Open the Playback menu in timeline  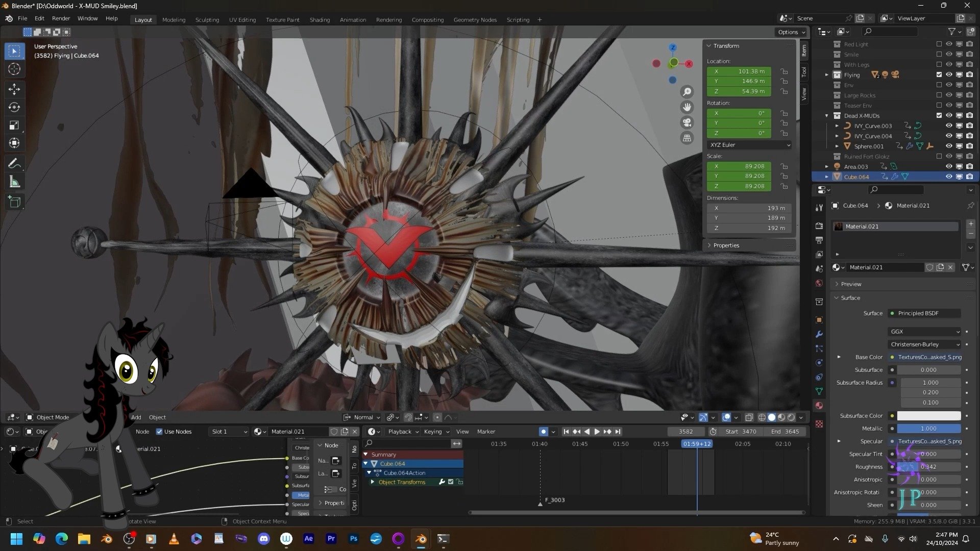click(x=403, y=432)
